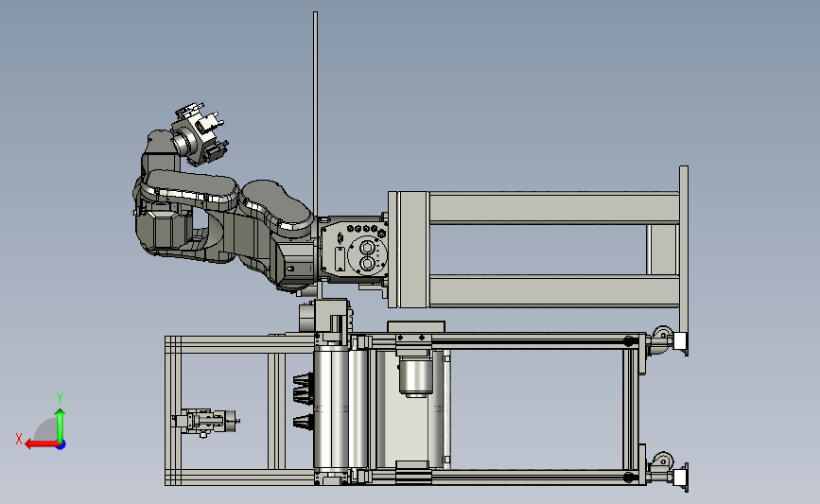
Task: Select the upper right caster wheel
Action: click(x=662, y=339)
